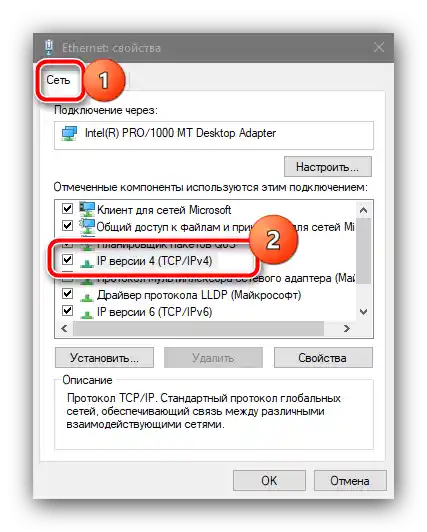Toggle the IP версии 4 checkbox
Viewport: 427px width, 532px height.
tap(67, 260)
